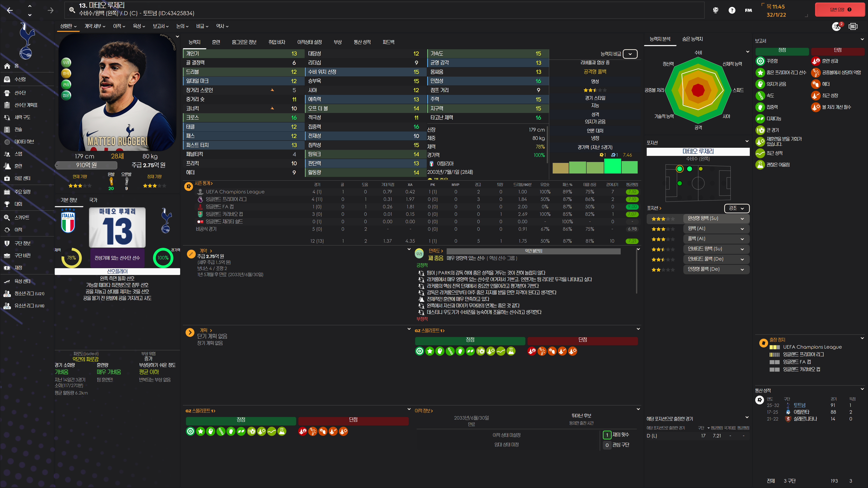The image size is (868, 488).
Task: Switch to the 훈련 tab
Action: [x=216, y=42]
